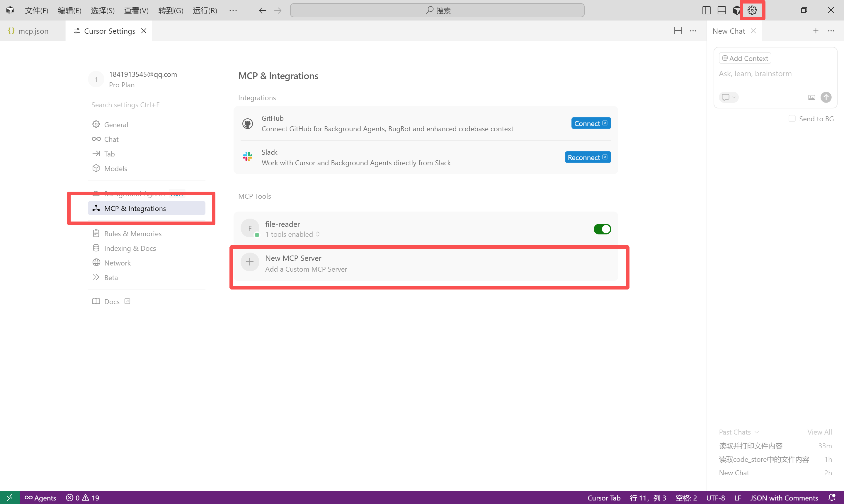Focus the Ask, learn, brainstorm chat input
Viewport: 844px width, 504px height.
[x=775, y=74]
